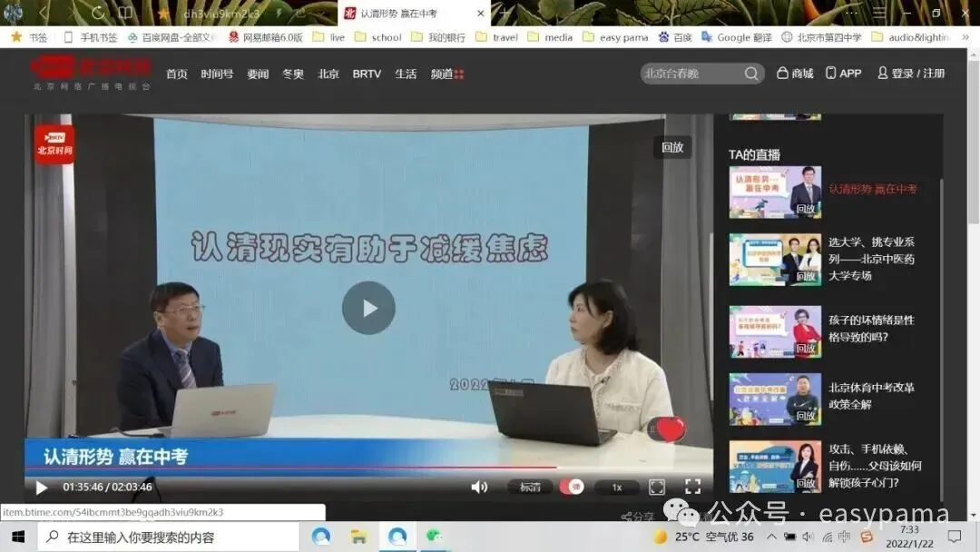The width and height of the screenshot is (980, 552).
Task: Enter theater mode in the player
Action: pos(656,488)
